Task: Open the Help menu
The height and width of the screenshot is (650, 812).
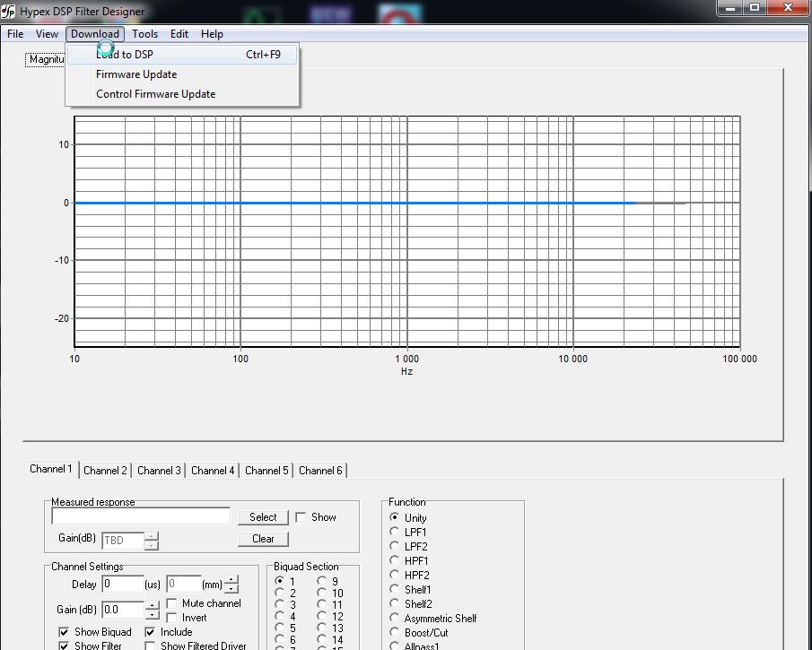Action: click(x=212, y=34)
